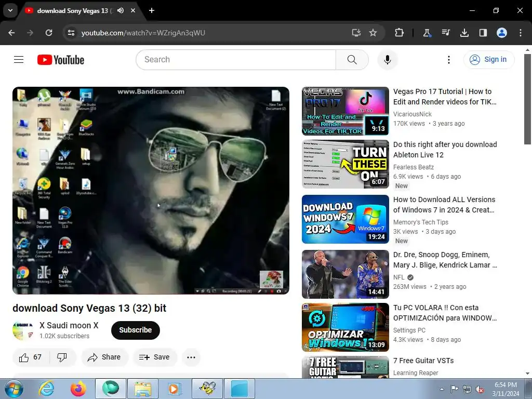Click the main video player
The height and width of the screenshot is (399, 532).
151,190
